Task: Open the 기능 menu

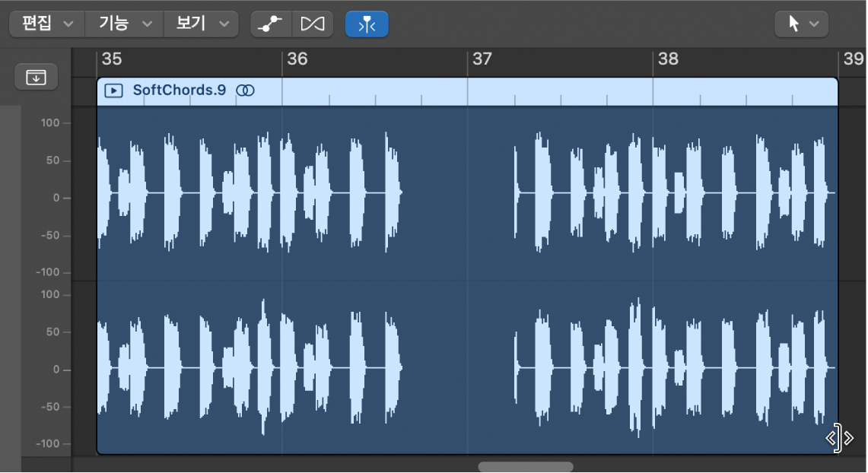Action: click(125, 24)
